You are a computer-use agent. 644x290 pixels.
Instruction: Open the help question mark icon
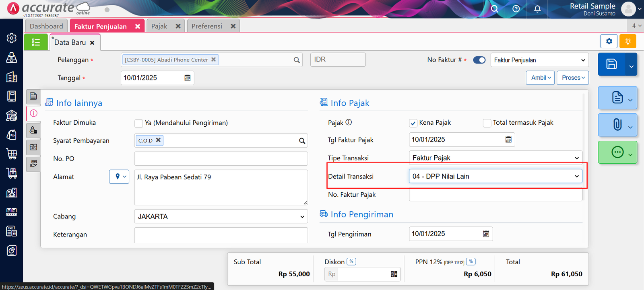point(516,9)
